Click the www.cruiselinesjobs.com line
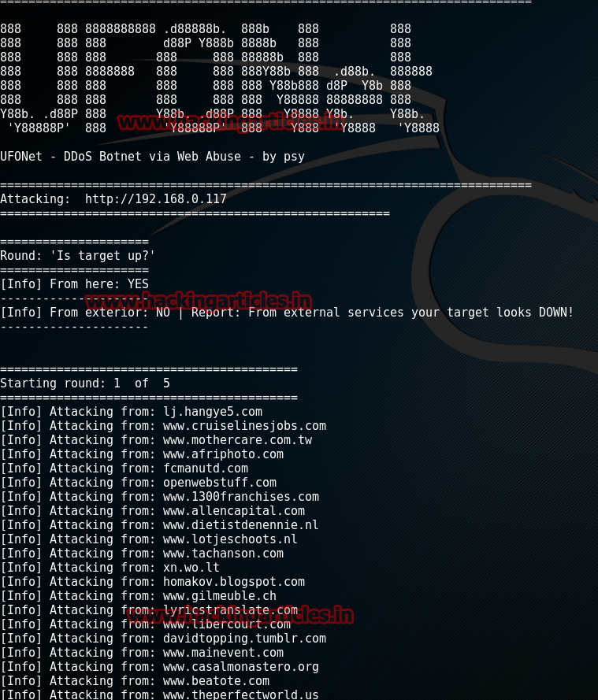Viewport: 598px width, 700px height. (x=163, y=426)
